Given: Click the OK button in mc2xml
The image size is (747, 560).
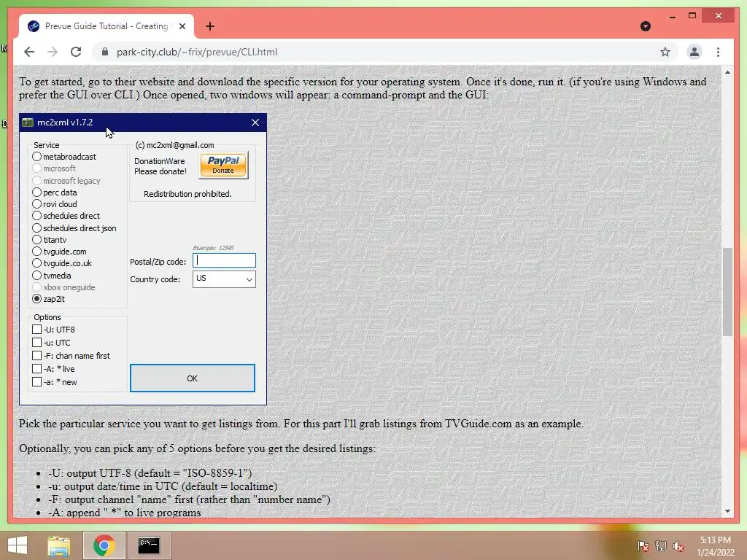Looking at the screenshot, I should pyautogui.click(x=192, y=378).
